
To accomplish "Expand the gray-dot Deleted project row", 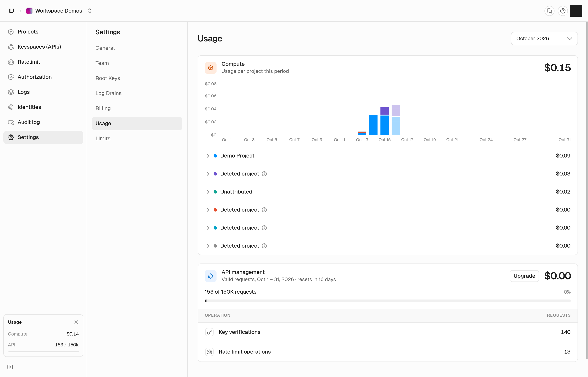I will (x=388, y=246).
